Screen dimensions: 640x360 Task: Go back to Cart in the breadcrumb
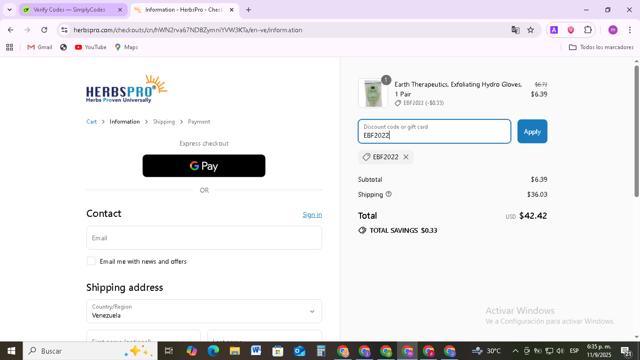(x=91, y=122)
